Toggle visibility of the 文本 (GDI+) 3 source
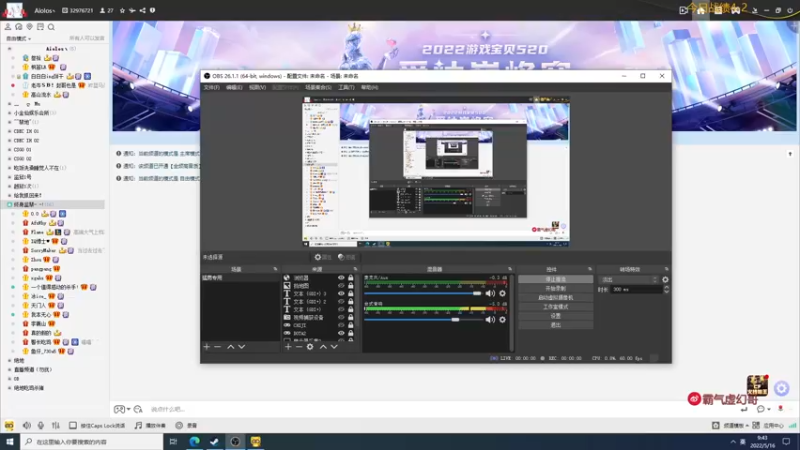This screenshot has width=800, height=450. pyautogui.click(x=341, y=294)
